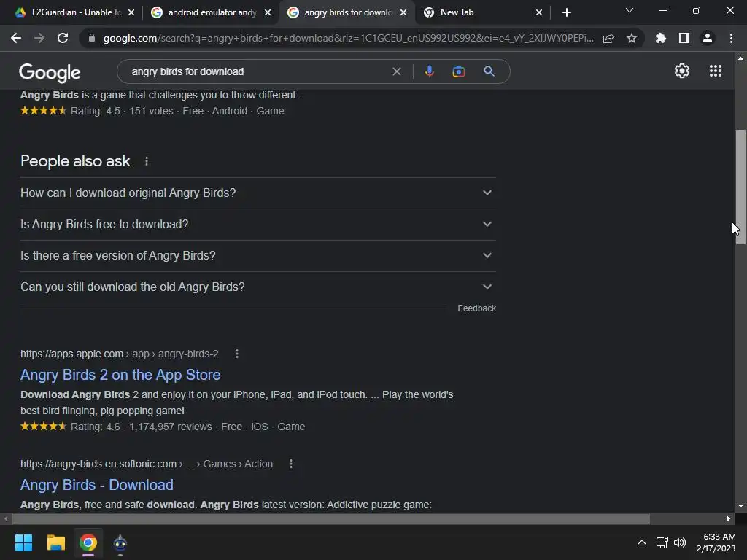
Task: Click the horizontal scrollbar thumb
Action: tap(330, 518)
